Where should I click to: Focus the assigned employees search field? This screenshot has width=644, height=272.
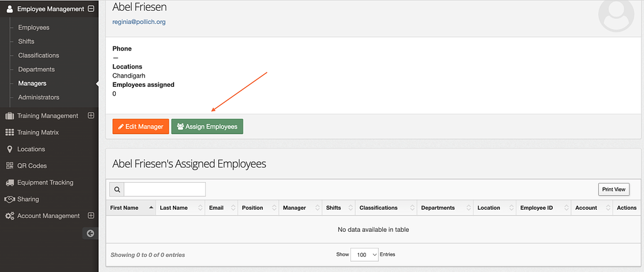point(164,190)
